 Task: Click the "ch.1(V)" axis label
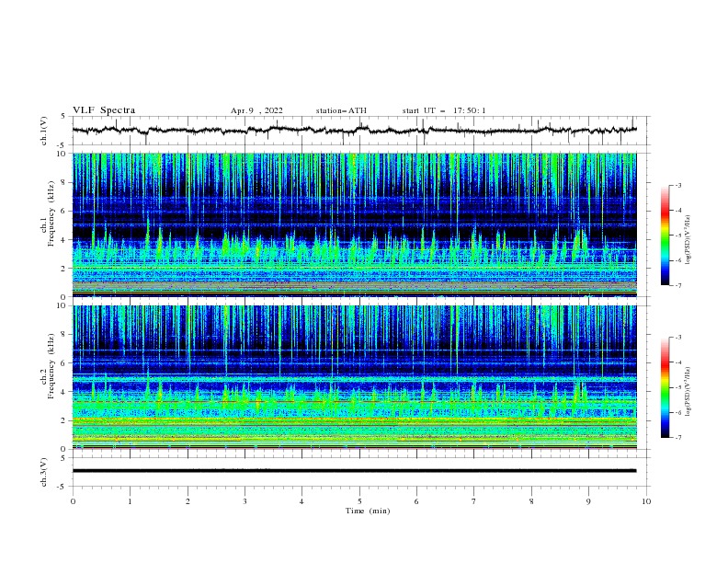(44, 131)
